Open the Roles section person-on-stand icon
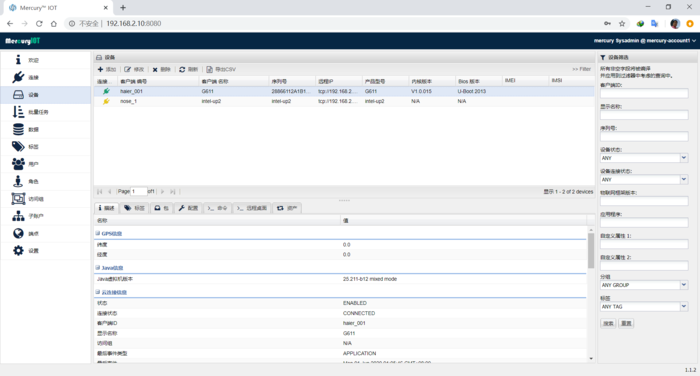Screen dimensions: 700x376 pyautogui.click(x=18, y=181)
